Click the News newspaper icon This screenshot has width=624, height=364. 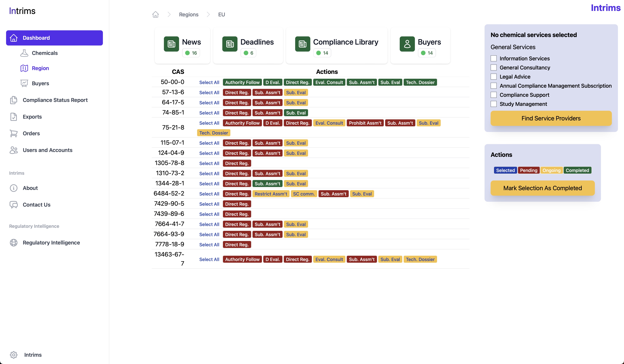171,44
